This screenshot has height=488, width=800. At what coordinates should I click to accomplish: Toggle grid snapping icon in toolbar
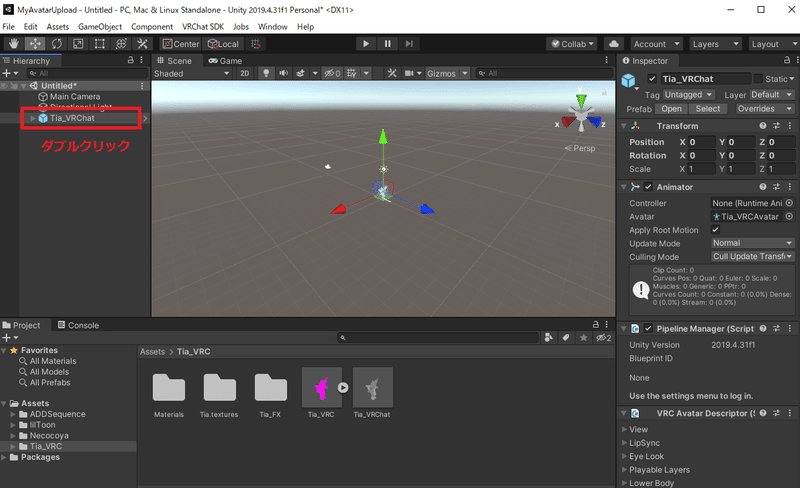pyautogui.click(x=256, y=44)
